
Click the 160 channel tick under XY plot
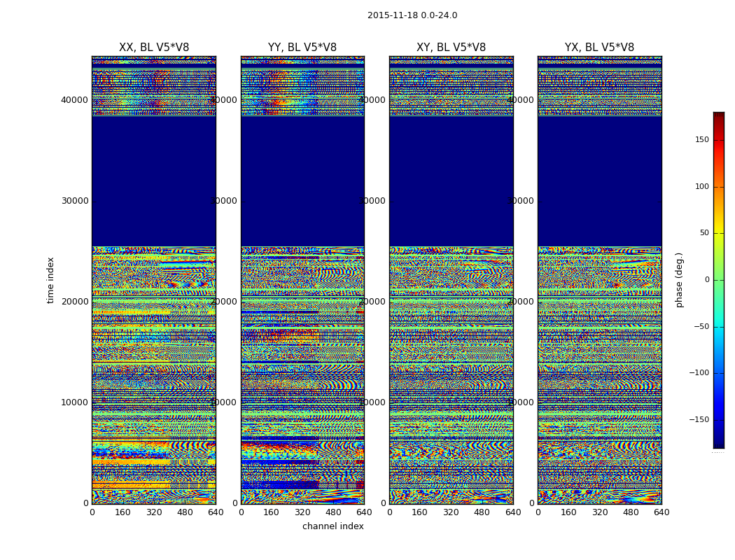(420, 512)
